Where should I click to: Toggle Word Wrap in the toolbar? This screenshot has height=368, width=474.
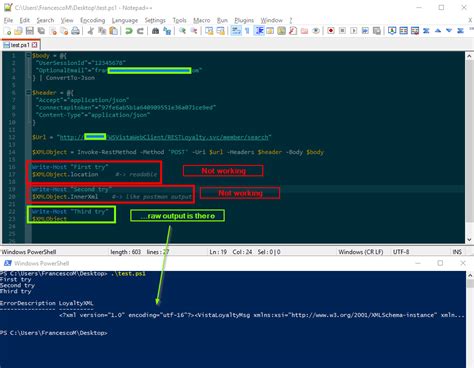(236, 31)
